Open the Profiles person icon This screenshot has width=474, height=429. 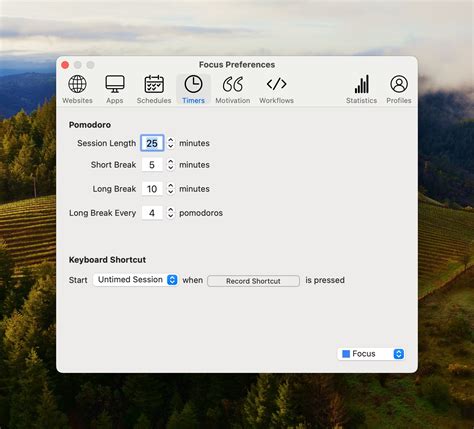[399, 84]
